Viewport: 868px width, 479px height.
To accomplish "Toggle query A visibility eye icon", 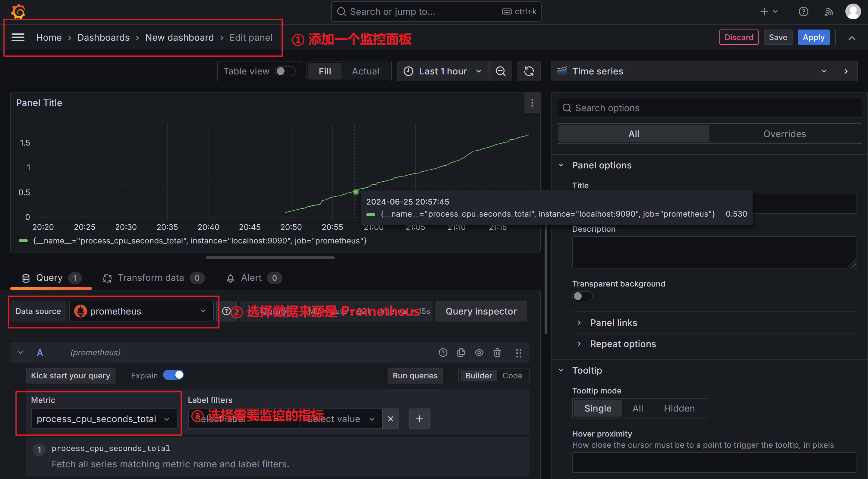I will click(479, 352).
